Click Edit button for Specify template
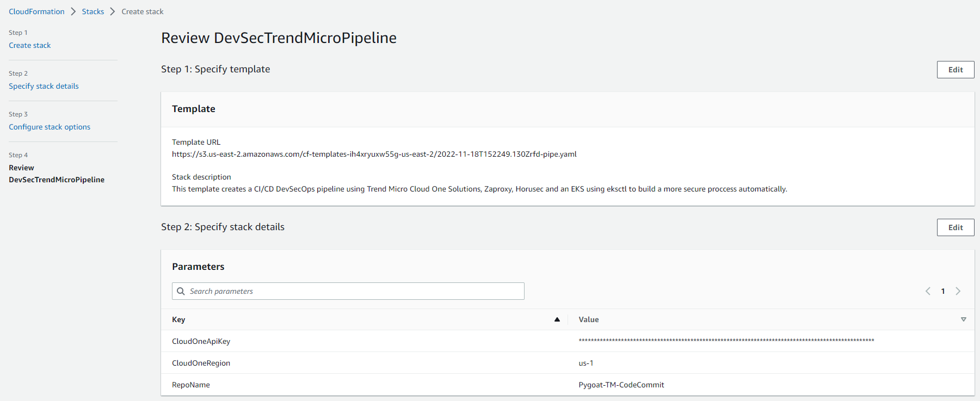The width and height of the screenshot is (980, 401). coord(956,70)
